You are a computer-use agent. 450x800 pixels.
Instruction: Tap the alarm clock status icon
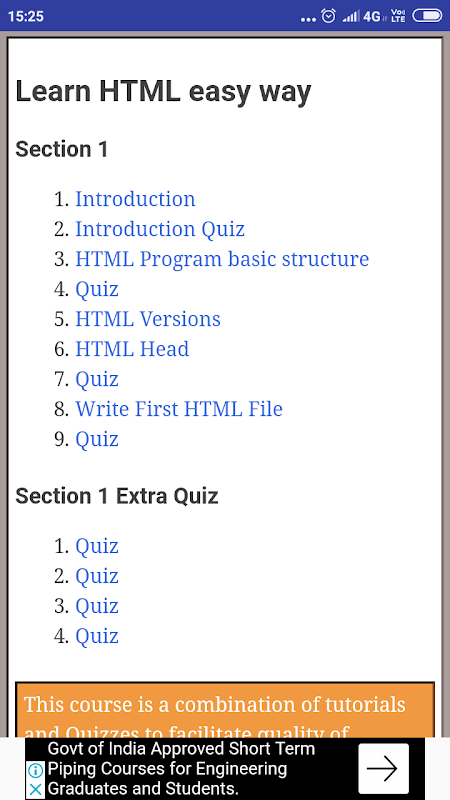coord(329,16)
